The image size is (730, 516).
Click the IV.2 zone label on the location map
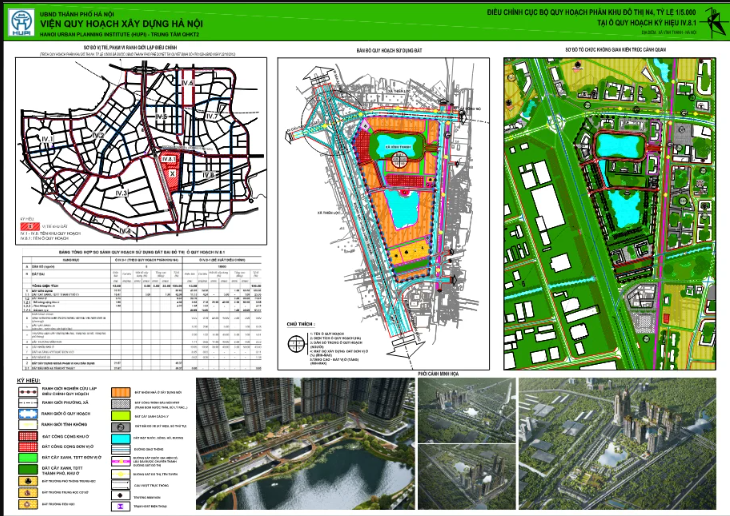click(x=97, y=135)
